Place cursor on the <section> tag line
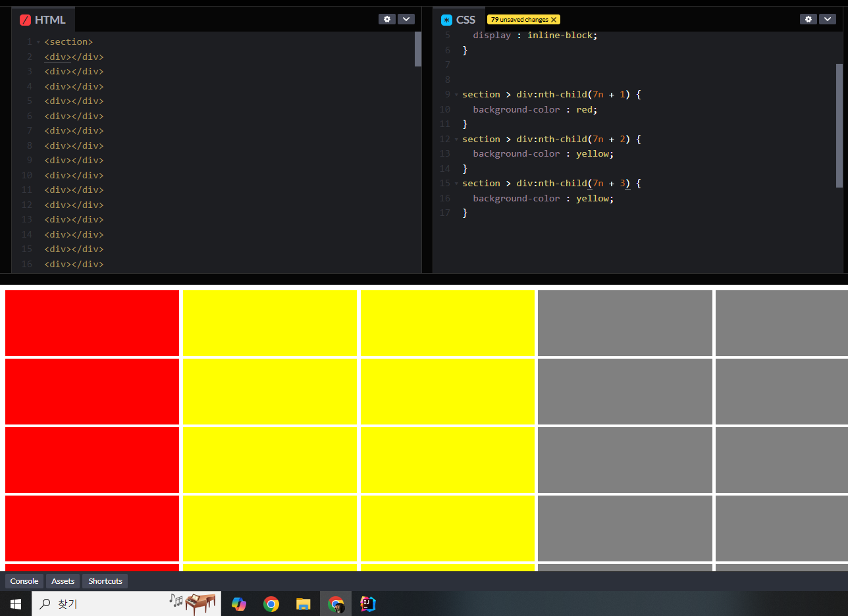The image size is (848, 616). [69, 42]
